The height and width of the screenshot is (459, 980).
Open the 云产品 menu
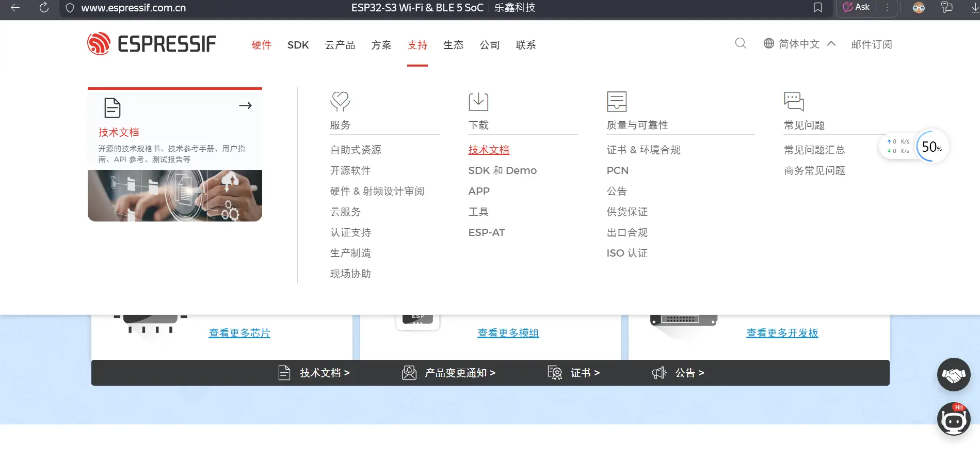pyautogui.click(x=340, y=45)
